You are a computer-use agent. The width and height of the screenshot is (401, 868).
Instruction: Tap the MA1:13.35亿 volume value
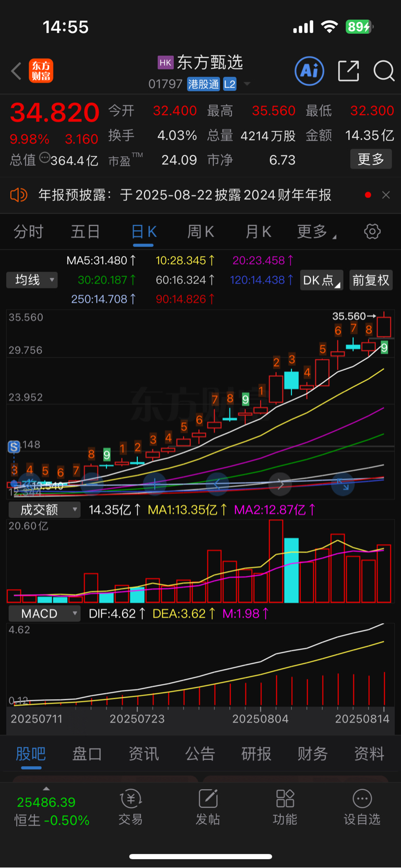187,510
